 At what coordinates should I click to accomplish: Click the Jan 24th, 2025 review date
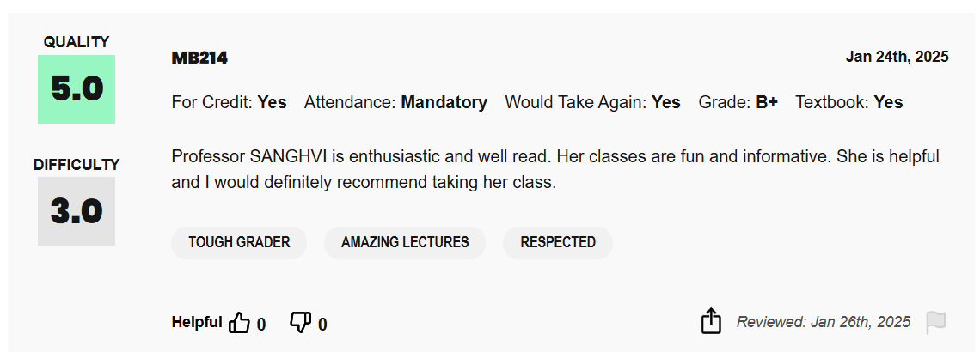click(x=897, y=57)
